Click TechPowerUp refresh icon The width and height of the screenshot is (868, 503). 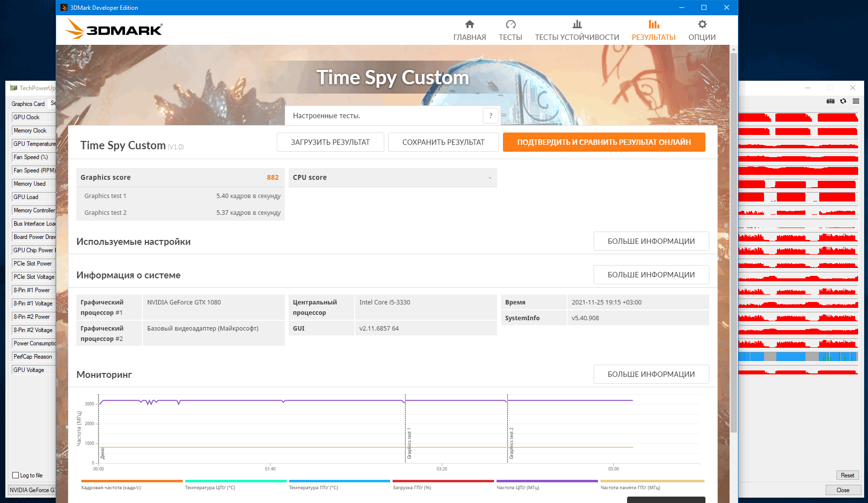click(843, 101)
